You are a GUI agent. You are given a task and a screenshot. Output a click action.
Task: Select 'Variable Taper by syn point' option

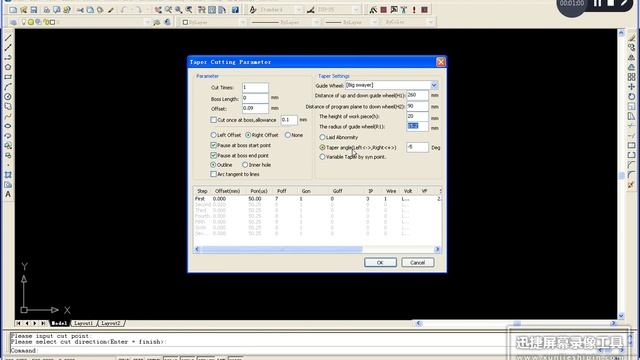pos(322,157)
